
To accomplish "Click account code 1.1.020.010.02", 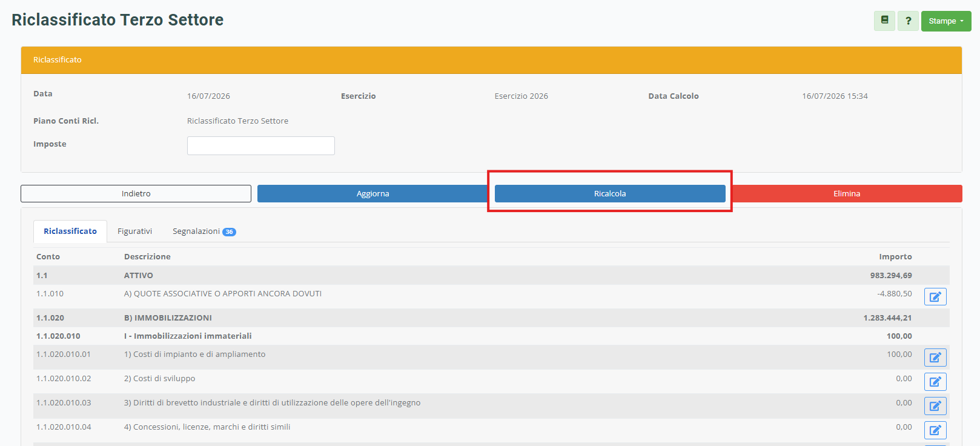I will tap(64, 378).
